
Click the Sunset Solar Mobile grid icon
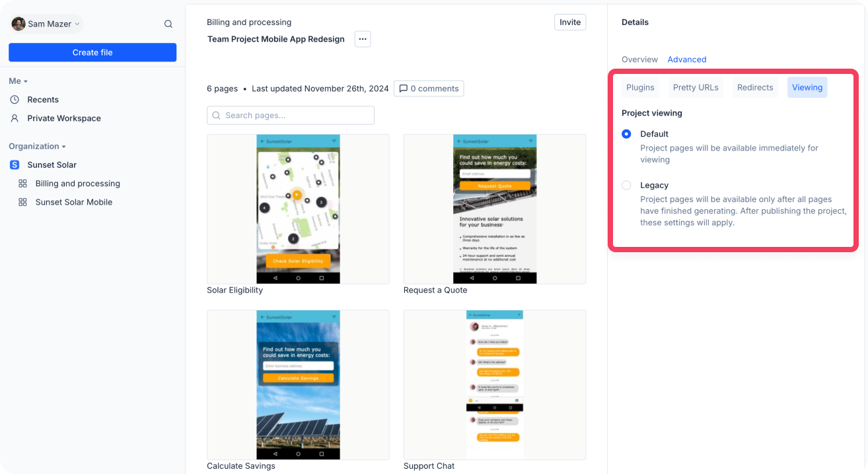tap(23, 202)
